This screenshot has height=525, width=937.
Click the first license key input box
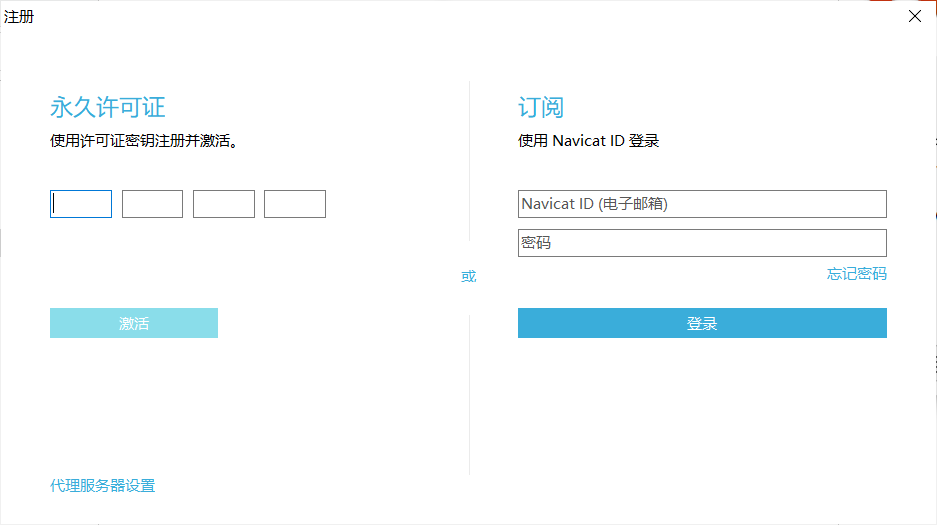coord(81,204)
